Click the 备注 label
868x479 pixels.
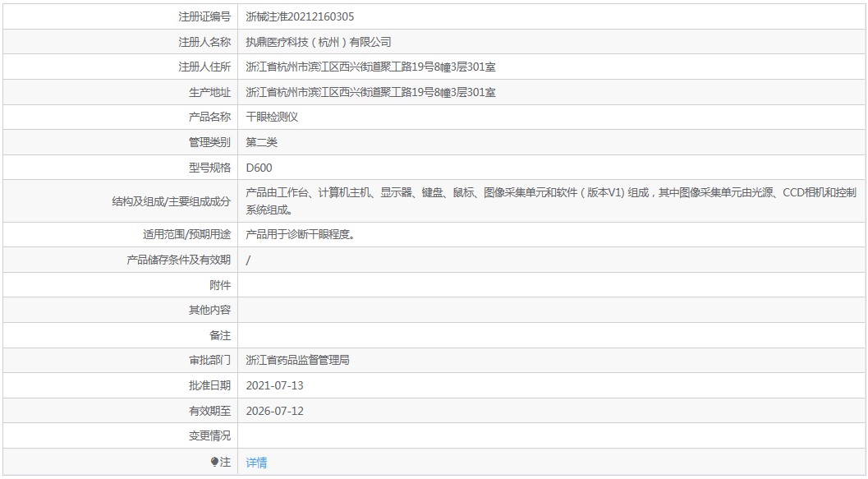[220, 335]
